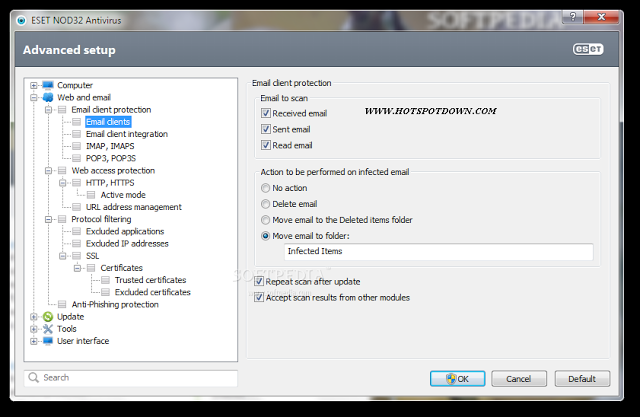The height and width of the screenshot is (417, 640).
Task: Toggle Accept scan results from other modules
Action: (259, 297)
